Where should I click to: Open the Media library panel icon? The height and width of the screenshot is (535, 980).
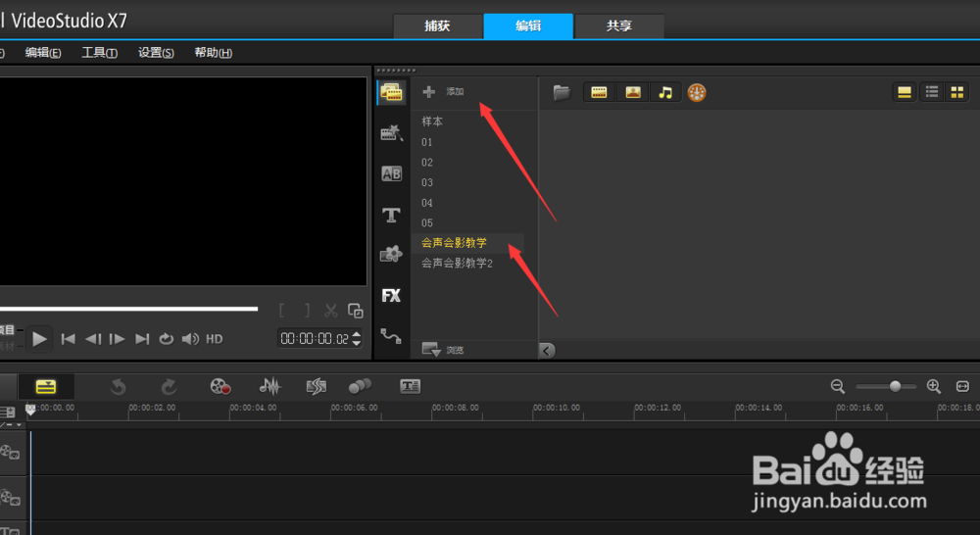[391, 92]
